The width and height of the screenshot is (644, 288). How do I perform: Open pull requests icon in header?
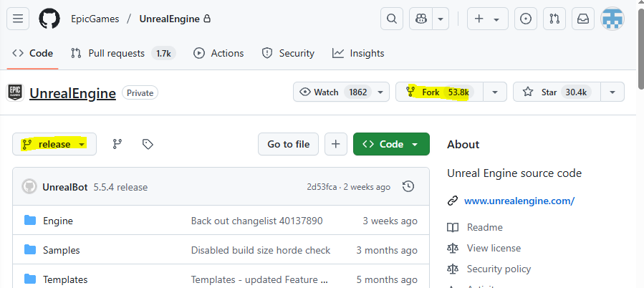click(554, 19)
